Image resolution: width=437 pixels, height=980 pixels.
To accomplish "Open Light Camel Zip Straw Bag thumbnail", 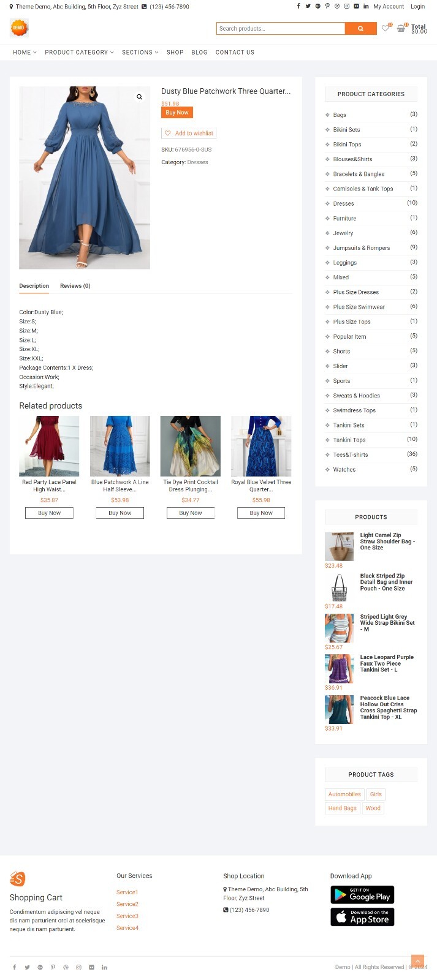I will tap(339, 546).
